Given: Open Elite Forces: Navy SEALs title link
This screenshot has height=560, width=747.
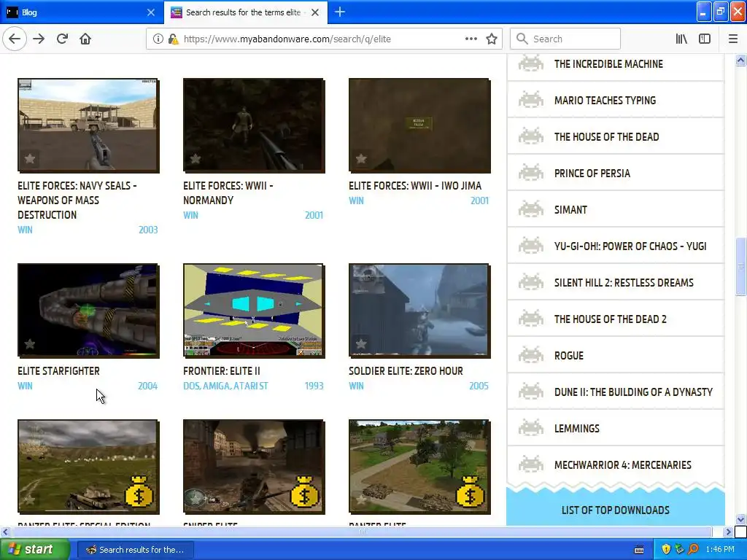Looking at the screenshot, I should (x=77, y=201).
